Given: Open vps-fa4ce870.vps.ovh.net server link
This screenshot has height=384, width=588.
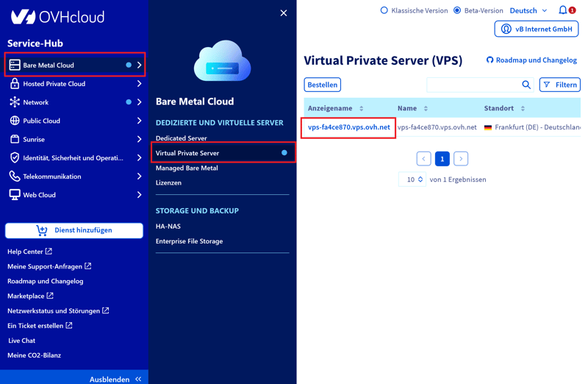Looking at the screenshot, I should [348, 127].
